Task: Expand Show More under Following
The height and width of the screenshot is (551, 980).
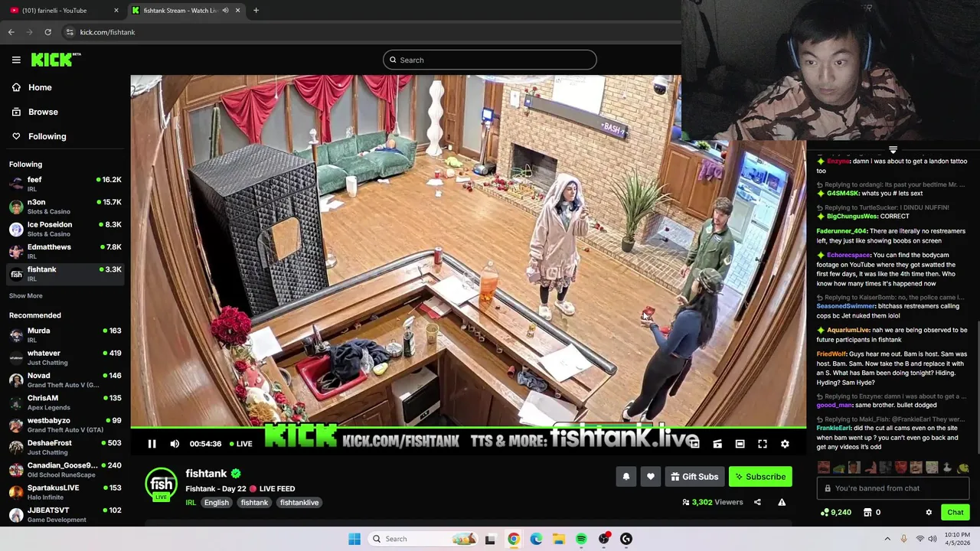Action: [x=26, y=295]
